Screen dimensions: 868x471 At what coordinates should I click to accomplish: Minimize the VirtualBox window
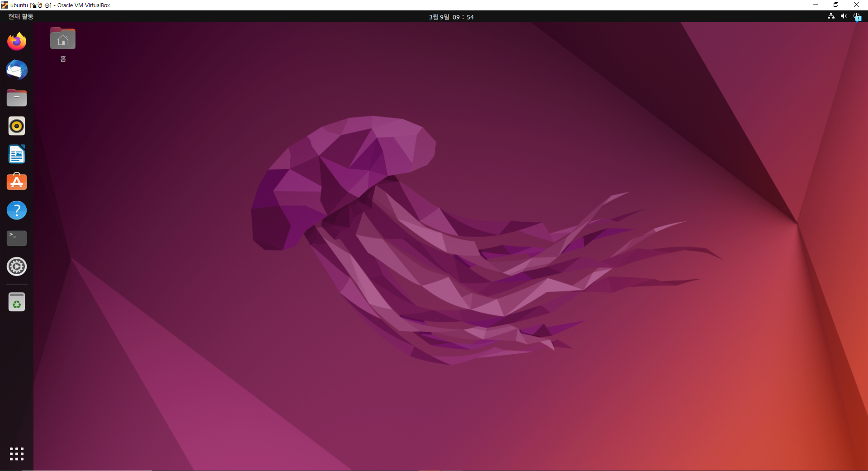tap(816, 5)
